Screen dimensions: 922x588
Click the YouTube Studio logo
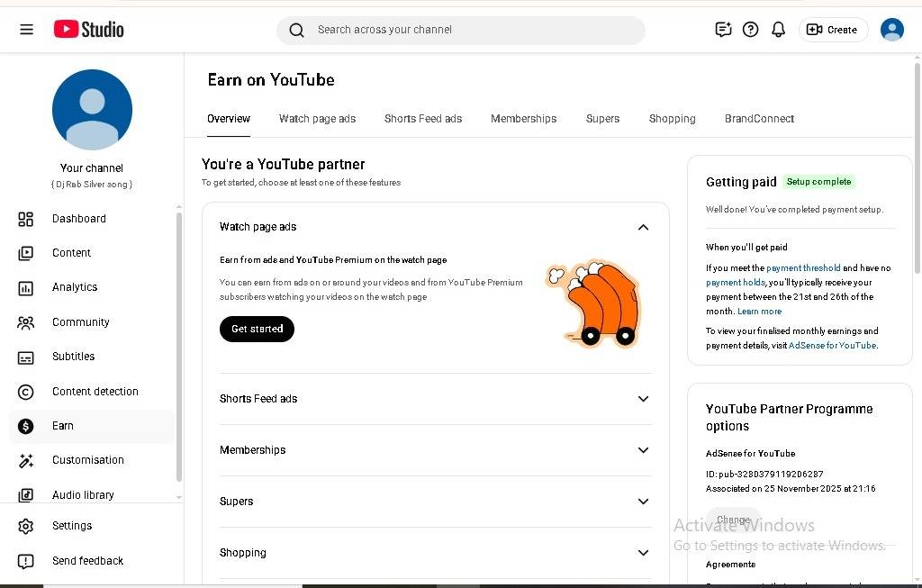[88, 30]
